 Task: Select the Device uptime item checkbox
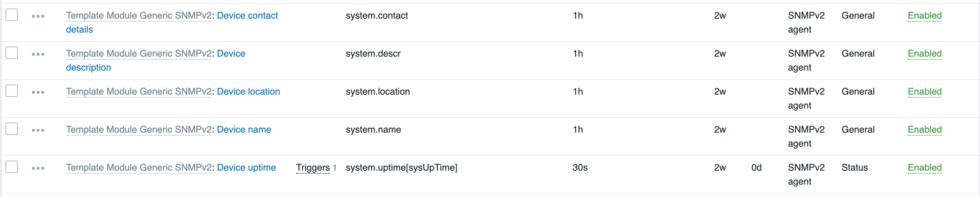point(12,167)
